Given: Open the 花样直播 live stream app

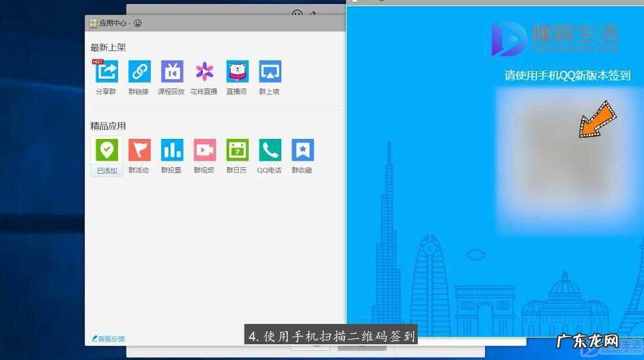Looking at the screenshot, I should tap(205, 72).
